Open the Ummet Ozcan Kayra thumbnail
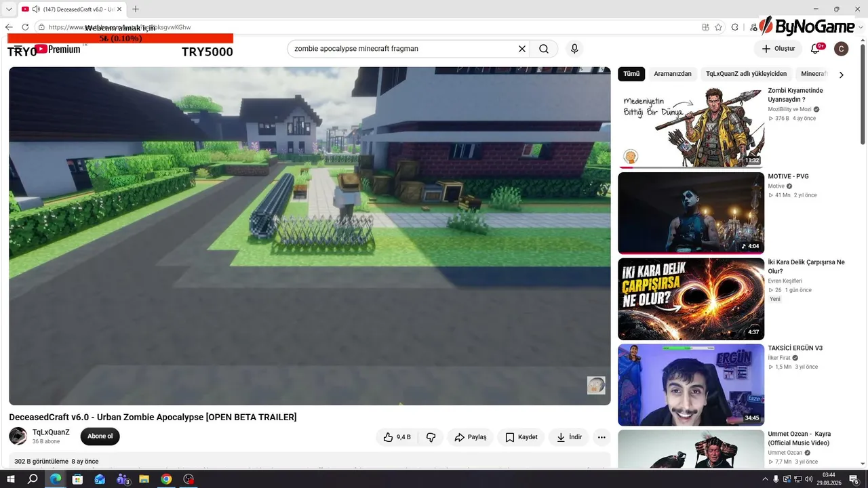 pyautogui.click(x=691, y=449)
